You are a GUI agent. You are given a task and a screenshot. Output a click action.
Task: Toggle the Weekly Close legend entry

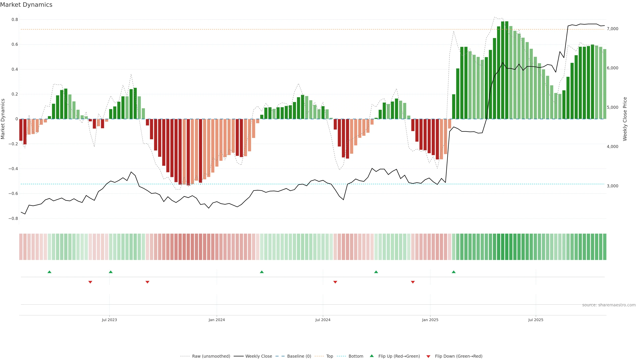click(258, 356)
